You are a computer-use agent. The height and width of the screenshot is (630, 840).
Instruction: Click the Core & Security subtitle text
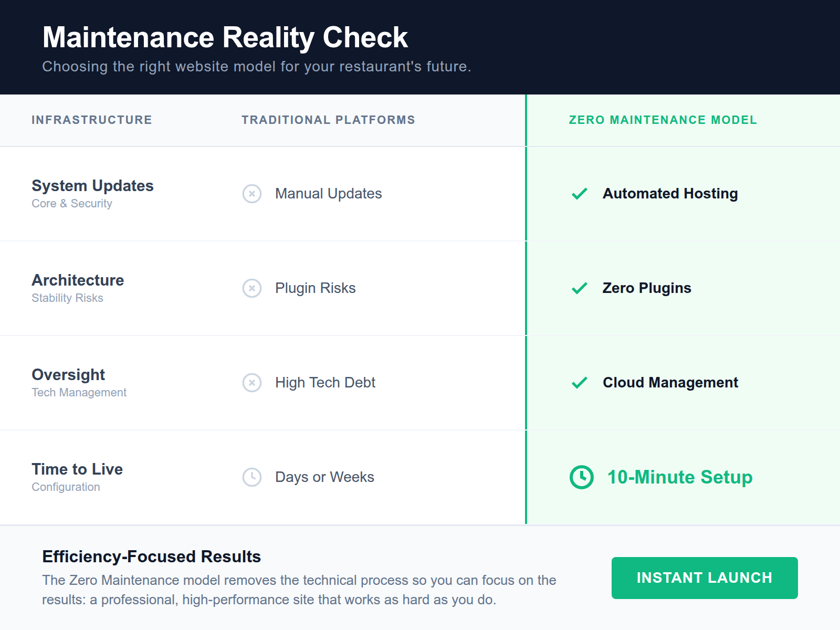click(72, 204)
